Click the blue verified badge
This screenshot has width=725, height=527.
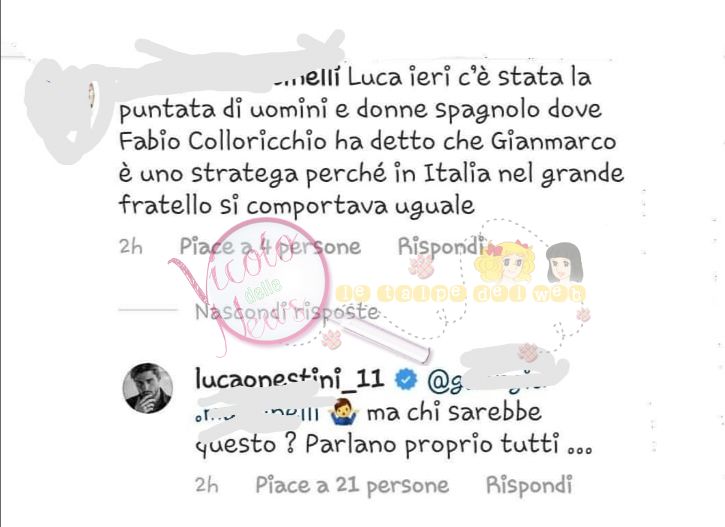(x=406, y=380)
